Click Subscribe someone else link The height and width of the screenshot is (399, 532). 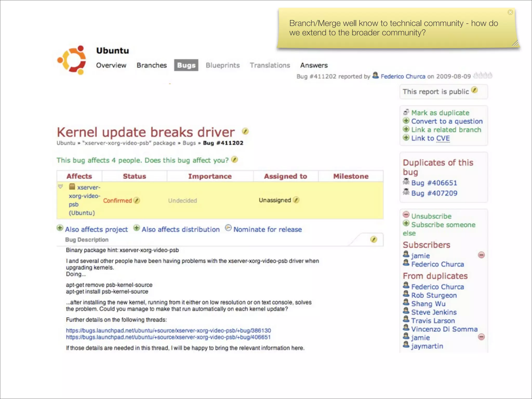pos(439,229)
